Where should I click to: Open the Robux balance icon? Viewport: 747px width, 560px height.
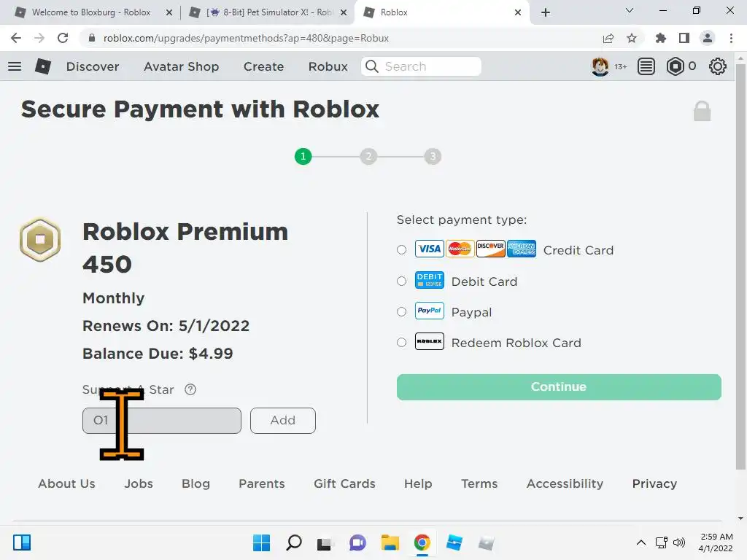coord(675,66)
